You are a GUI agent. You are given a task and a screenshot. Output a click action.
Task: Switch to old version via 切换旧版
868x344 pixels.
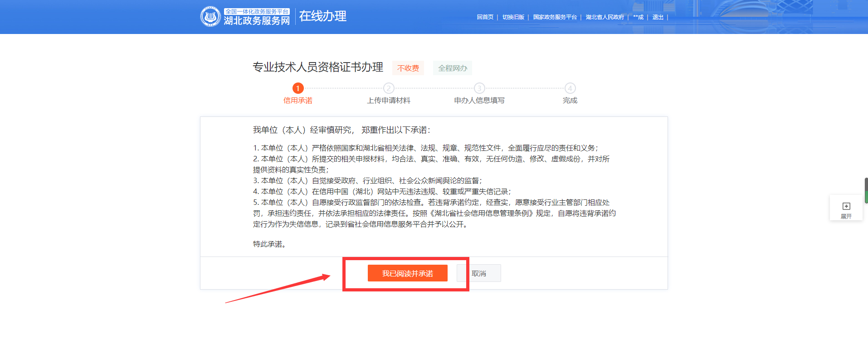point(513,17)
